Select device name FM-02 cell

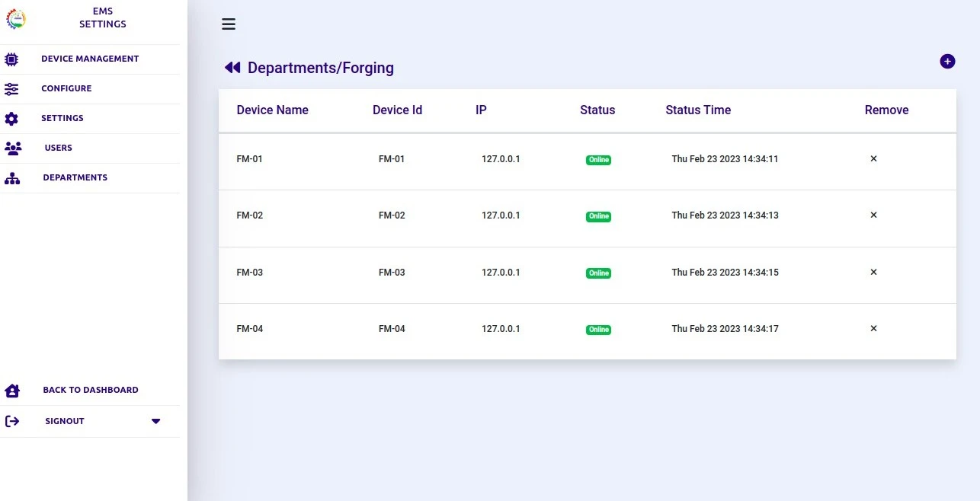[250, 215]
